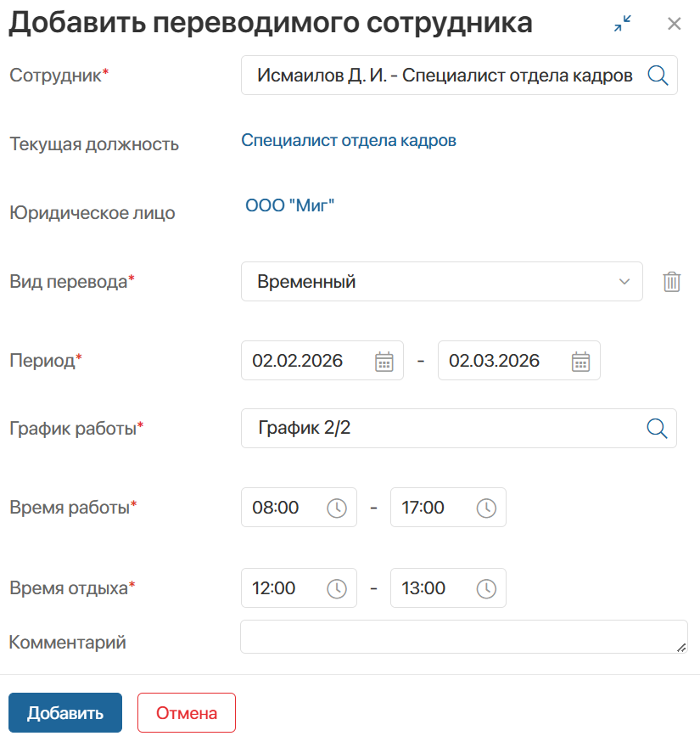This screenshot has width=700, height=736.
Task: Open the Специалист отдела кадров position link
Action: pyautogui.click(x=349, y=140)
